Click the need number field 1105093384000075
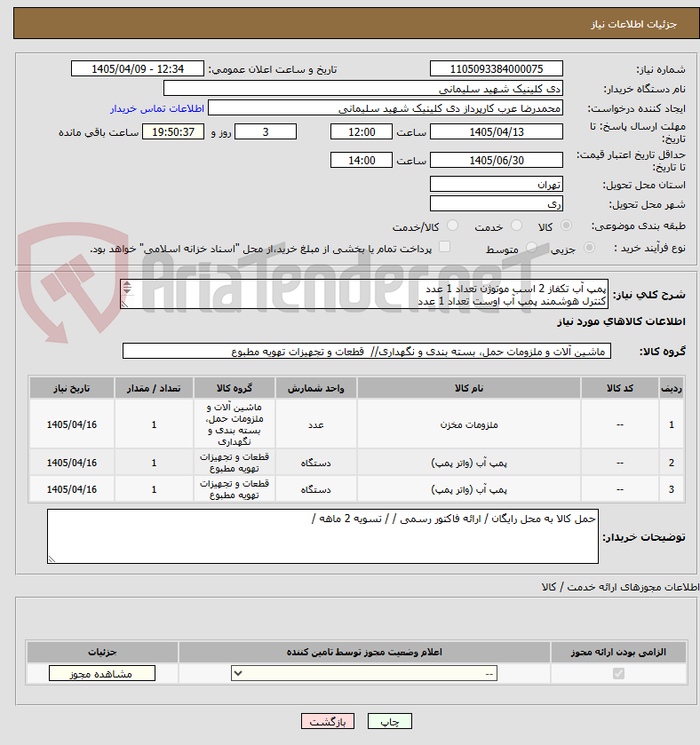Screen dimensions: 700x745 [x=497, y=69]
